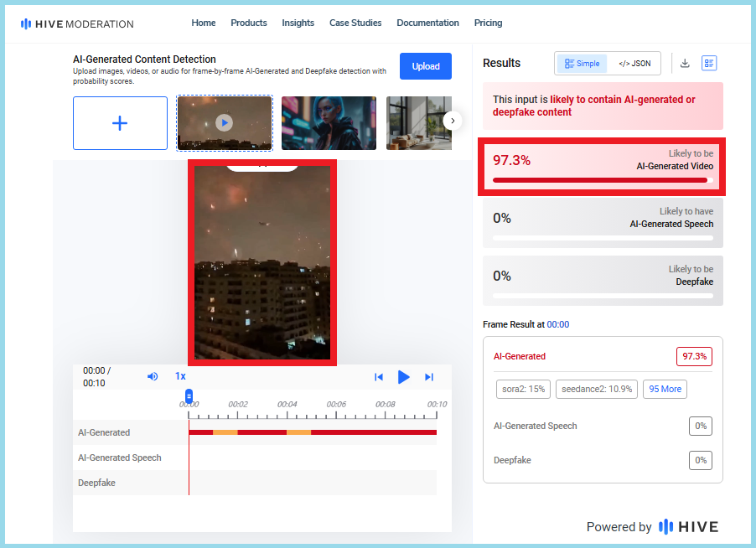Skip to previous frame icon
756x548 pixels.
point(378,377)
